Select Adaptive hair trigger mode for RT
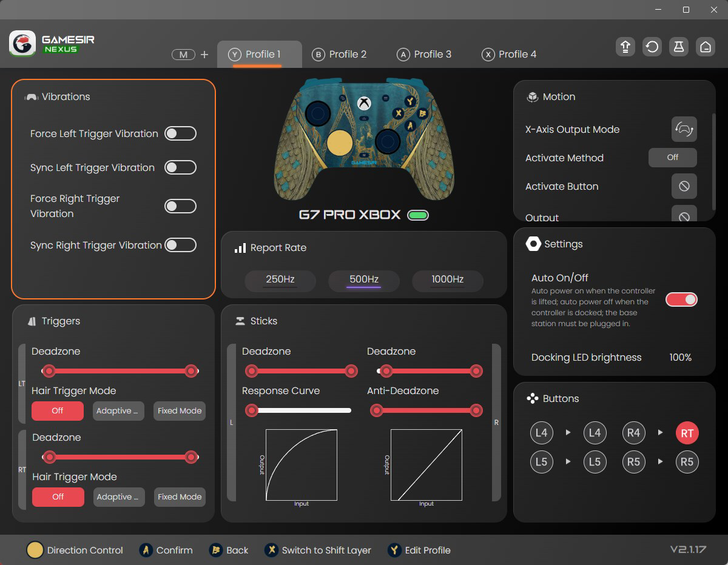The image size is (728, 565). click(119, 496)
